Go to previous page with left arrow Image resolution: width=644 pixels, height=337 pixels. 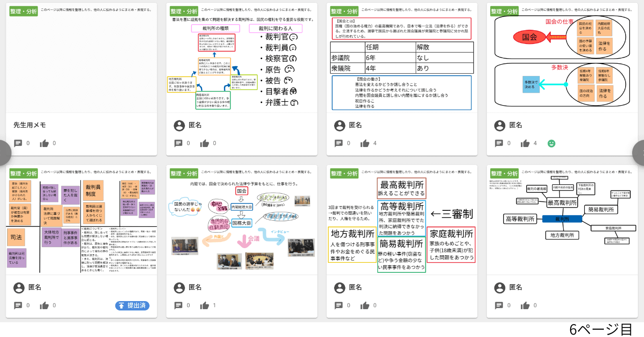point(4,152)
